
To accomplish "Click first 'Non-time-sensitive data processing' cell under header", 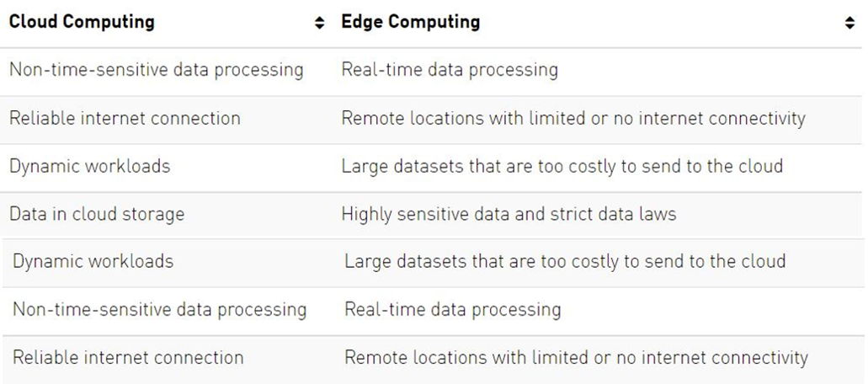I will tap(157, 70).
